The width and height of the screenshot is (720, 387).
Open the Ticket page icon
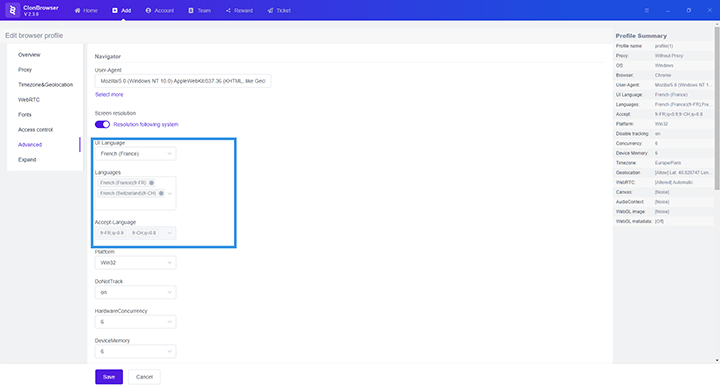pos(270,11)
